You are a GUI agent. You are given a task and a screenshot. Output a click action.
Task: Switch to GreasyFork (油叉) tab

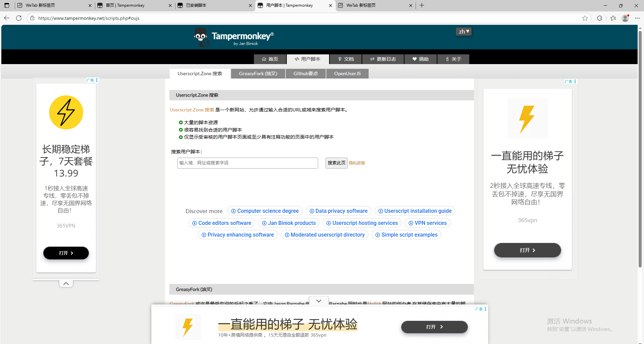[x=258, y=73]
